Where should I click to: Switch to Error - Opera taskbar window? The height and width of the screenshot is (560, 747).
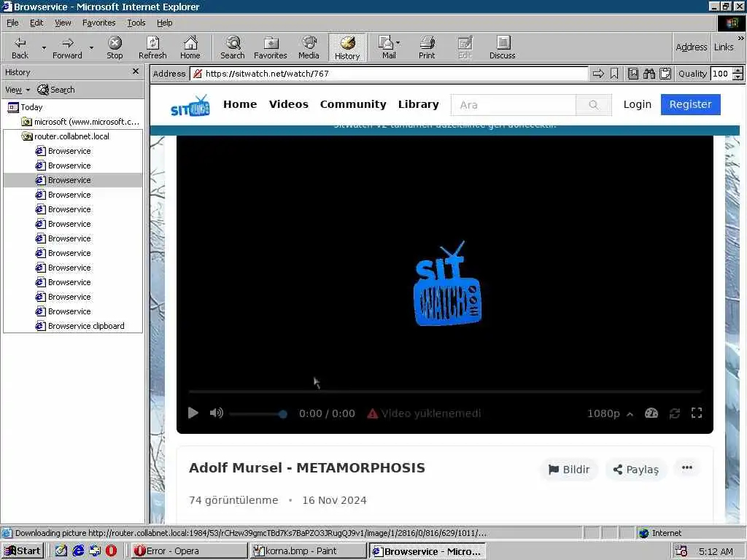pyautogui.click(x=189, y=551)
